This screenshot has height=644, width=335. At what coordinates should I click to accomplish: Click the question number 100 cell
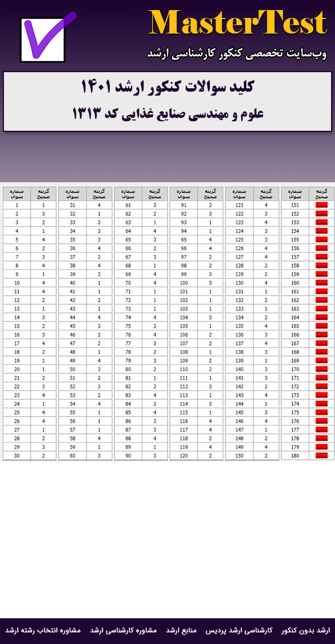[x=184, y=283]
